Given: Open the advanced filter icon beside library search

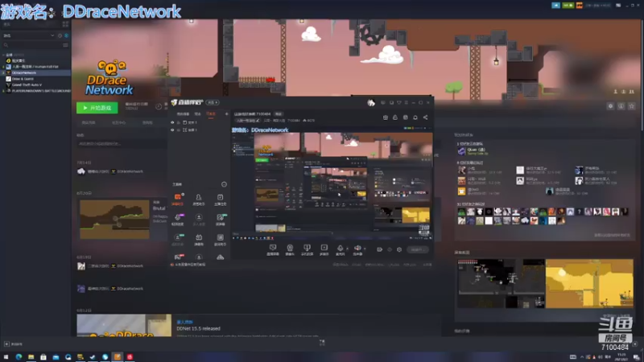Looking at the screenshot, I should [65, 45].
